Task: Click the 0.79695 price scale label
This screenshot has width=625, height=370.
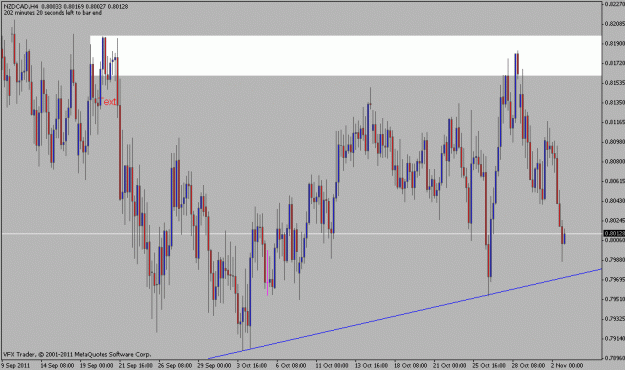Action: point(615,279)
